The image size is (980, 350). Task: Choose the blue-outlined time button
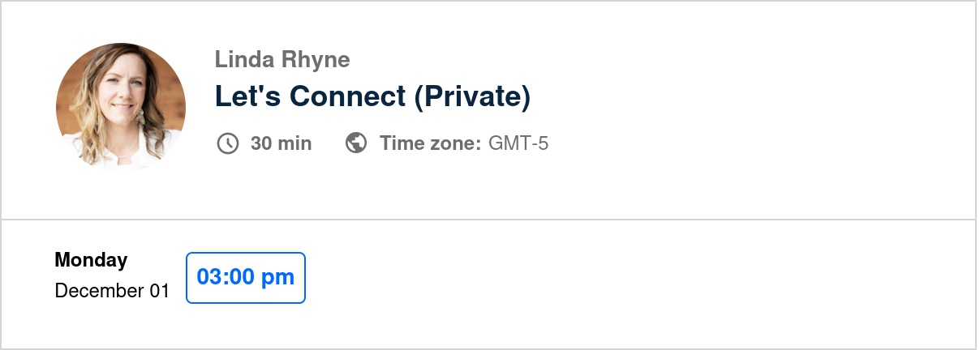[246, 277]
